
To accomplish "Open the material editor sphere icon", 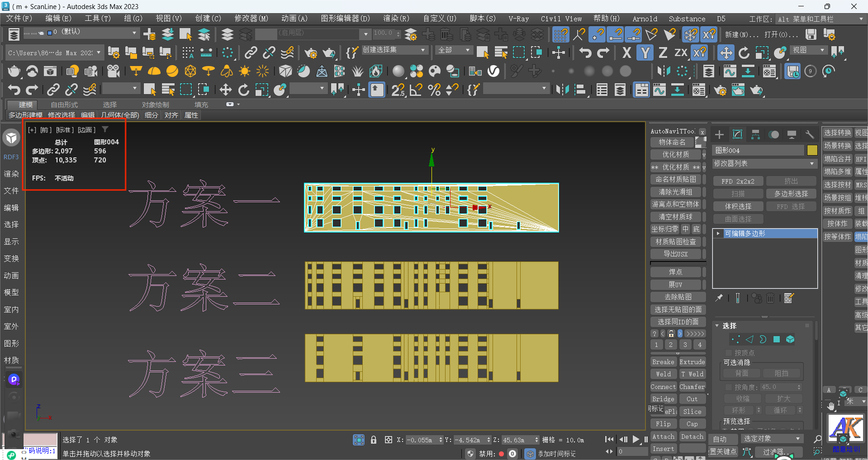I will click(398, 71).
